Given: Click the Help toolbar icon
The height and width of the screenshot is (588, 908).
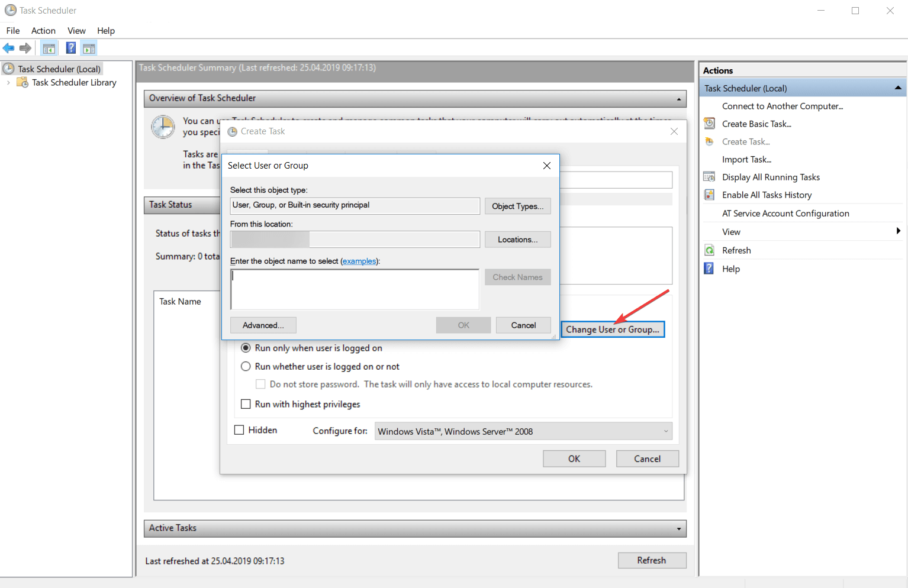Looking at the screenshot, I should pos(70,47).
